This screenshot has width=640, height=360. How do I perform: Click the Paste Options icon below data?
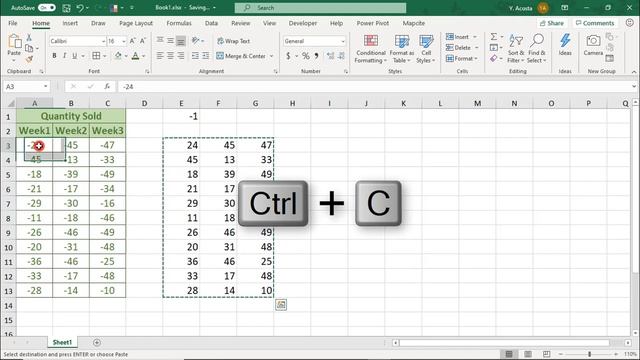click(281, 304)
